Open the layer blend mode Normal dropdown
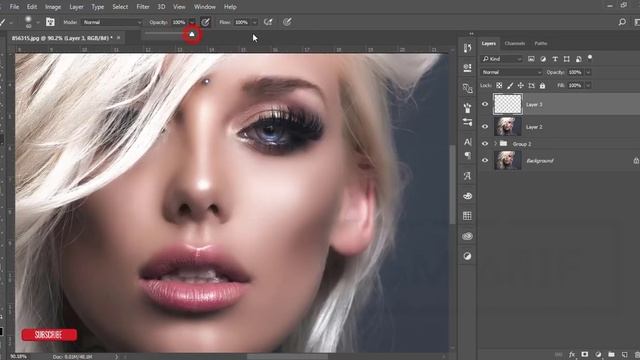This screenshot has width=640, height=360. click(x=511, y=72)
